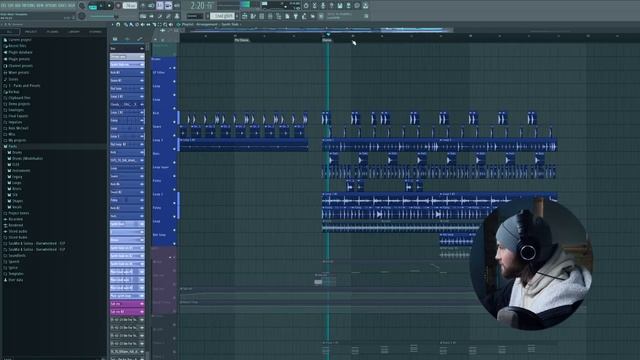Toggle the loop recording button

point(177,6)
